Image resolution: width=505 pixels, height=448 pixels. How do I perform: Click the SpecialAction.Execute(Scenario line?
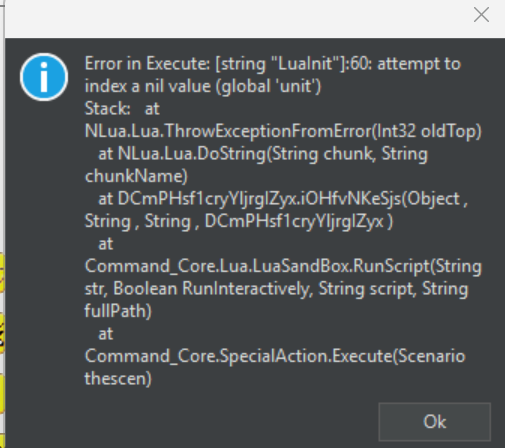point(275,356)
